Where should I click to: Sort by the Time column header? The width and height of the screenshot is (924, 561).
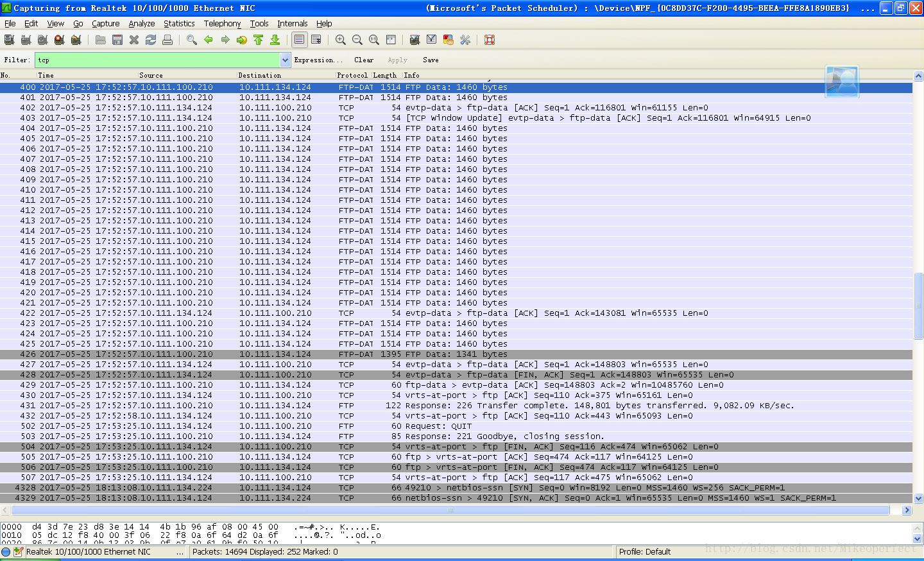click(x=46, y=75)
